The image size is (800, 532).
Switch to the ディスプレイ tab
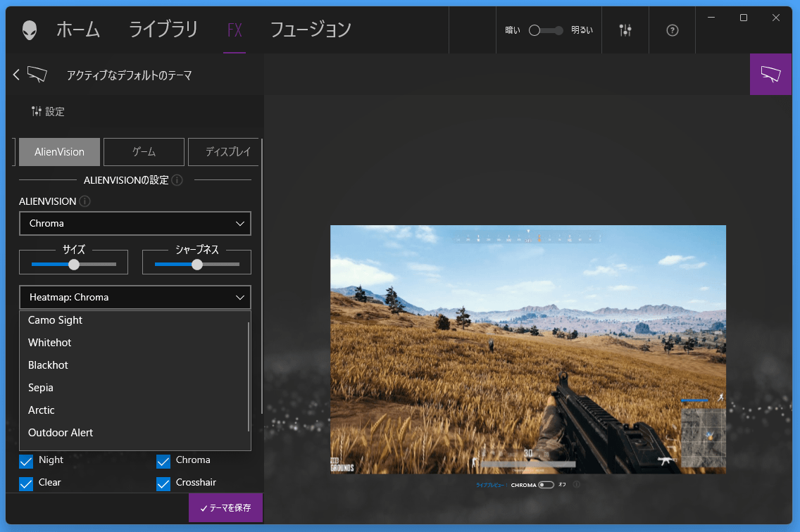tap(224, 152)
